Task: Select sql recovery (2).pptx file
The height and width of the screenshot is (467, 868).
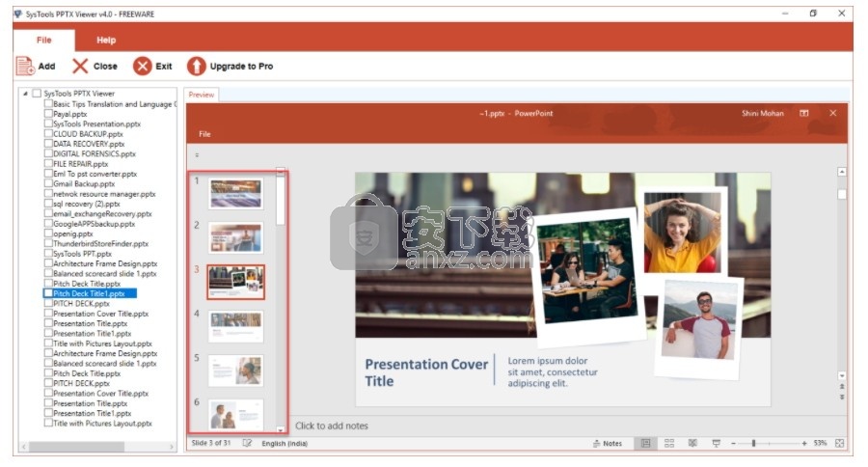Action: pos(87,204)
